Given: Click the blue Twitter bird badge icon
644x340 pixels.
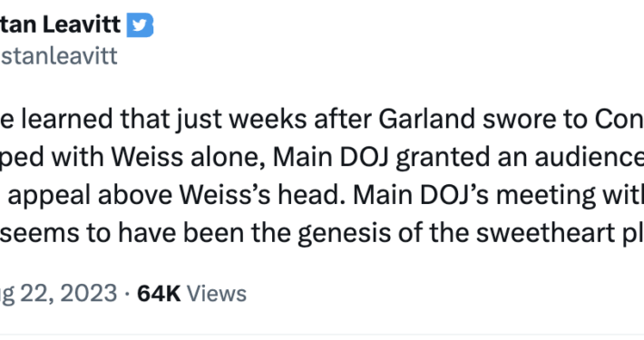Looking at the screenshot, I should tap(140, 25).
